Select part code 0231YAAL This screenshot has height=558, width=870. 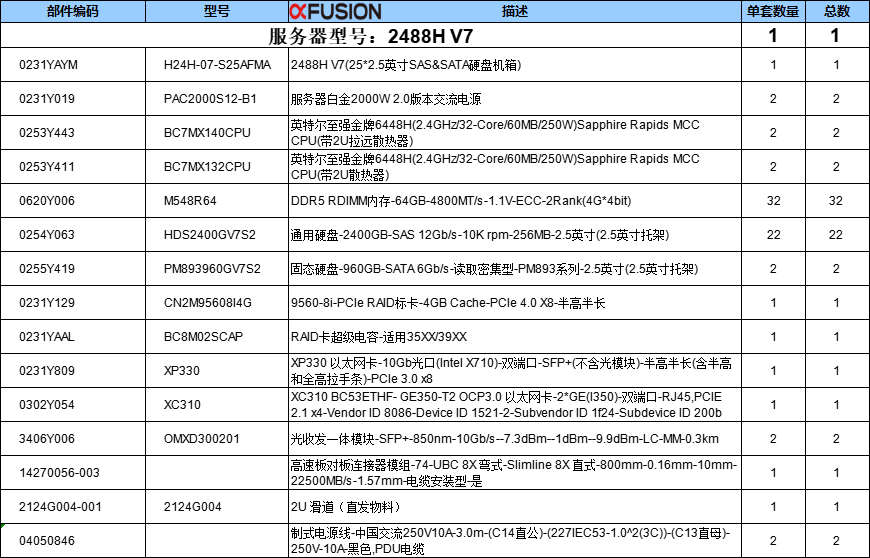tap(47, 336)
